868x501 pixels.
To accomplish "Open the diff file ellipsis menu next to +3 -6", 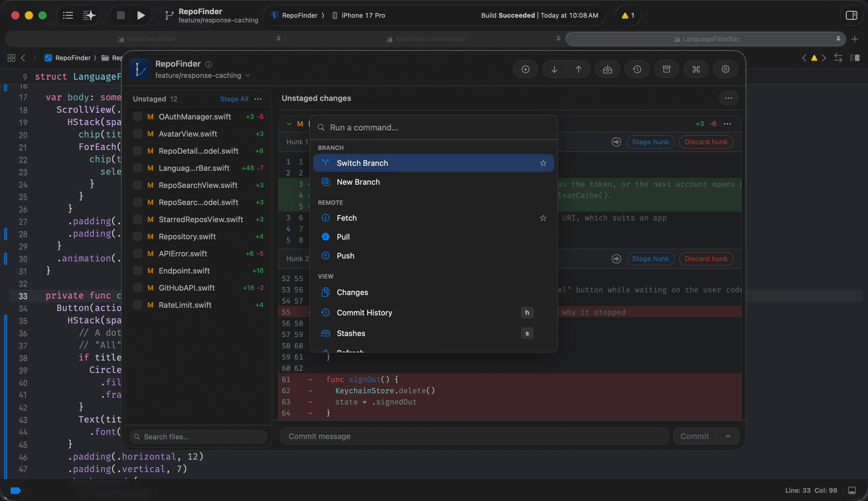I will click(727, 124).
